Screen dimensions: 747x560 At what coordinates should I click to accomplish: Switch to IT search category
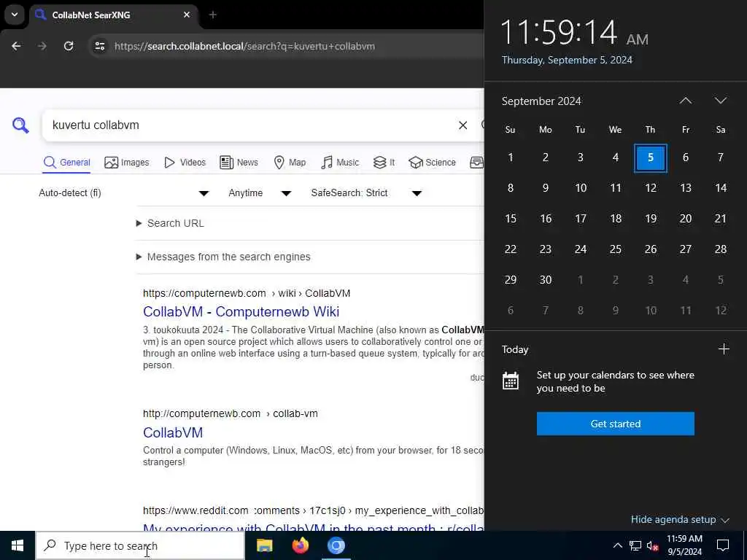tap(384, 163)
